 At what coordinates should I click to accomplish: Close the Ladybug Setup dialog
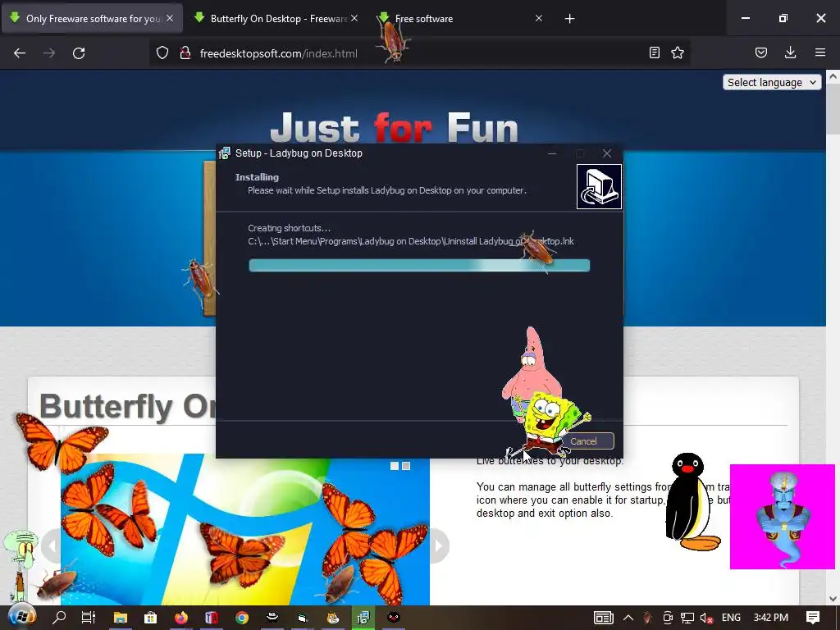(607, 153)
